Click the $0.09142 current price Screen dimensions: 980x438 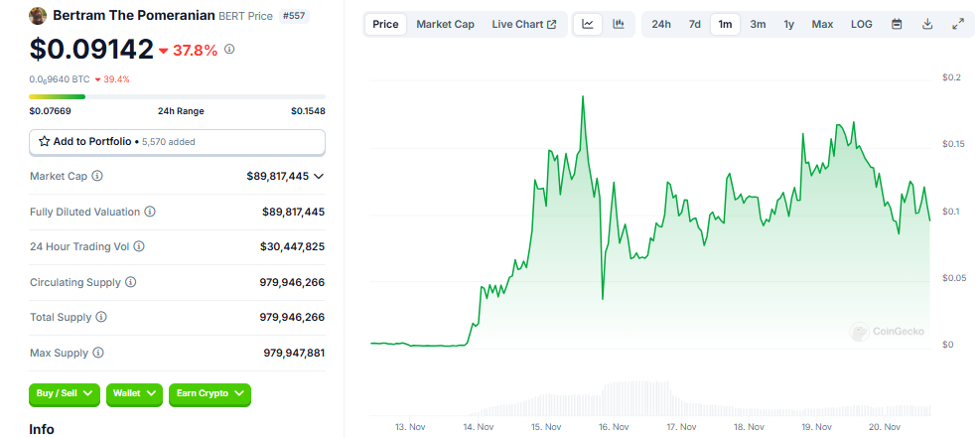(91, 50)
